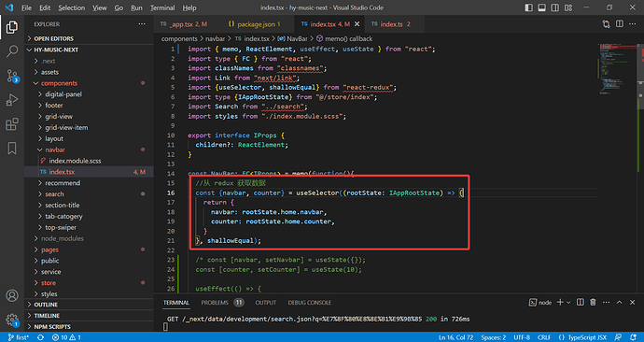The image size is (644, 342).
Task: Click the feedback icon in status bar
Action: pos(618,337)
